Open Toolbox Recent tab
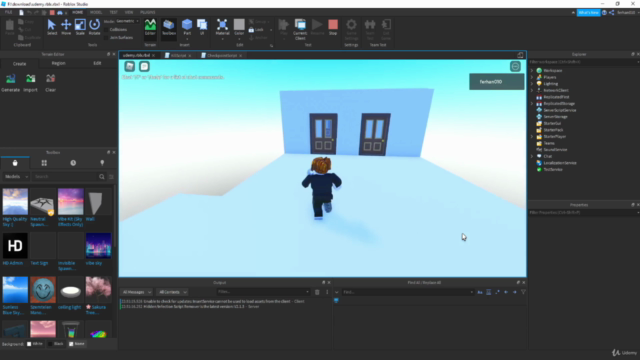The height and width of the screenshot is (360, 640). point(73,163)
